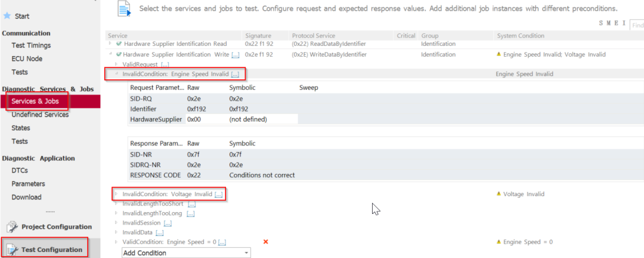The width and height of the screenshot is (644, 258).
Task: Open Test Timings in sidebar
Action: coord(31,45)
